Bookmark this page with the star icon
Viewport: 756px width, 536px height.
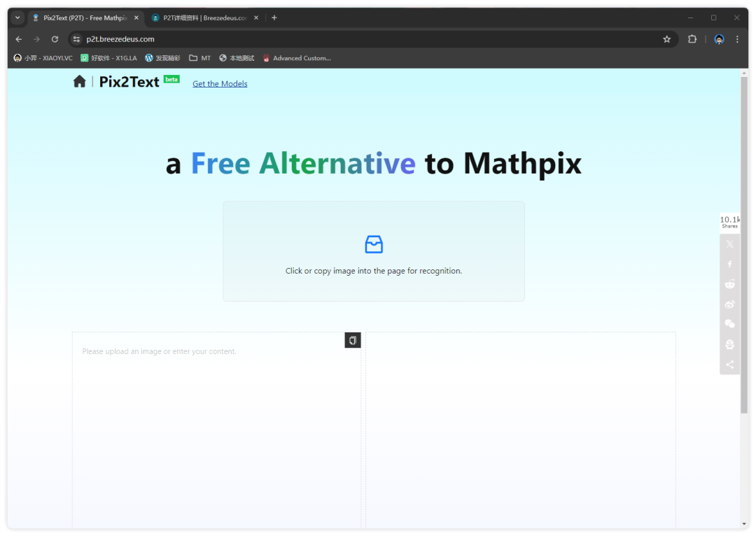[667, 39]
